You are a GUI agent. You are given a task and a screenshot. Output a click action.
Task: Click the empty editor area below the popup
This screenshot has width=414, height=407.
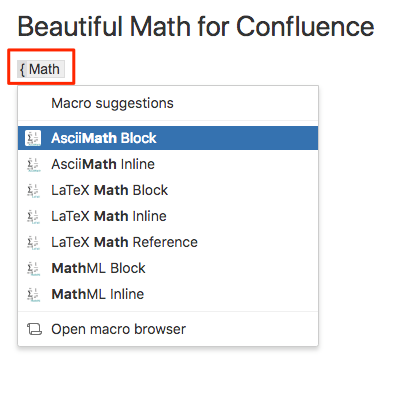pos(207,377)
